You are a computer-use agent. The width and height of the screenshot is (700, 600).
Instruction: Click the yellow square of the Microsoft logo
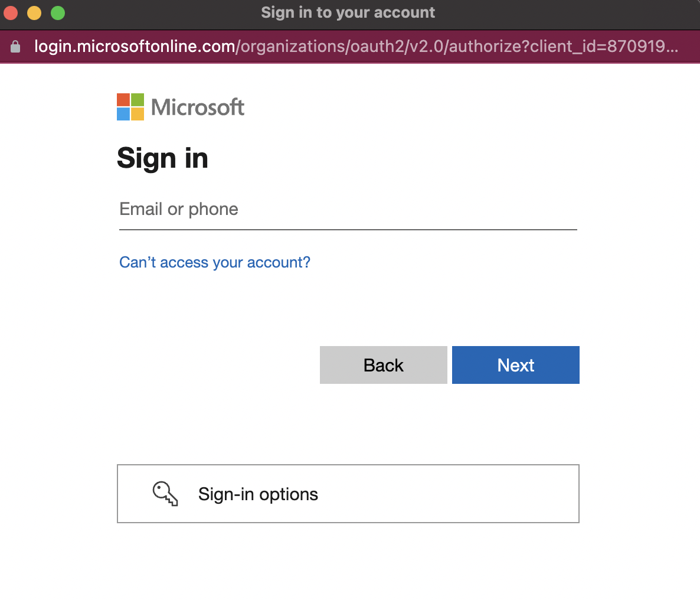138,114
